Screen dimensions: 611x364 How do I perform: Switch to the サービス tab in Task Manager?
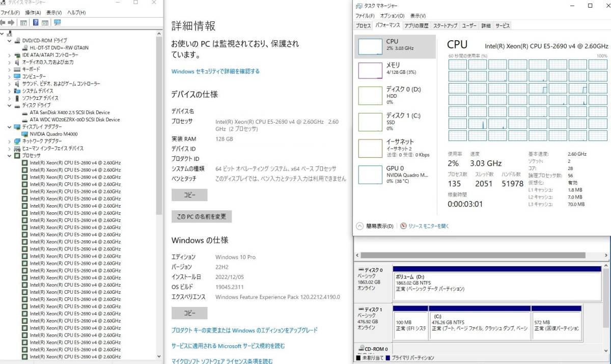(502, 25)
